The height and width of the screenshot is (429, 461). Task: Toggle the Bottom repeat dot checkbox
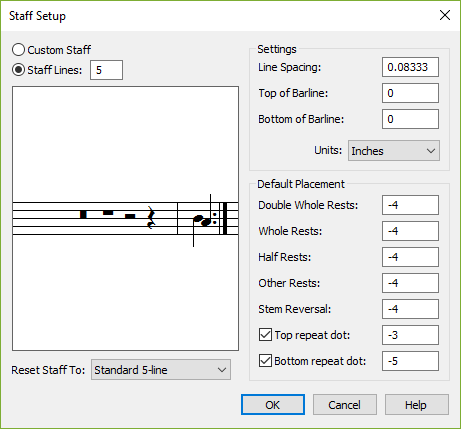265,361
